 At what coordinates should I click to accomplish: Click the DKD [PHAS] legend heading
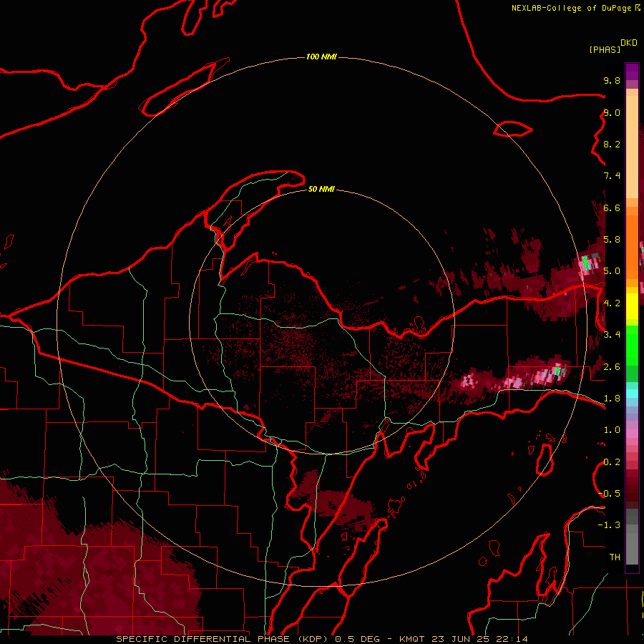point(613,47)
